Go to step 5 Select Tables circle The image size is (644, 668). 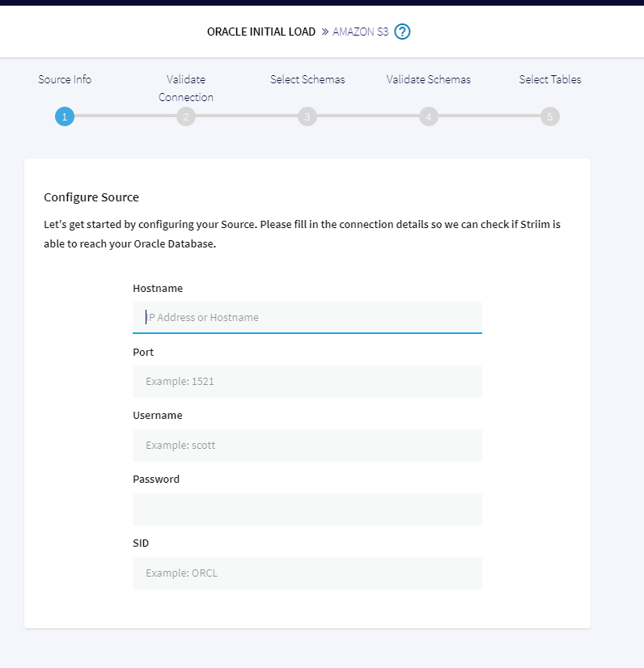[x=550, y=116]
